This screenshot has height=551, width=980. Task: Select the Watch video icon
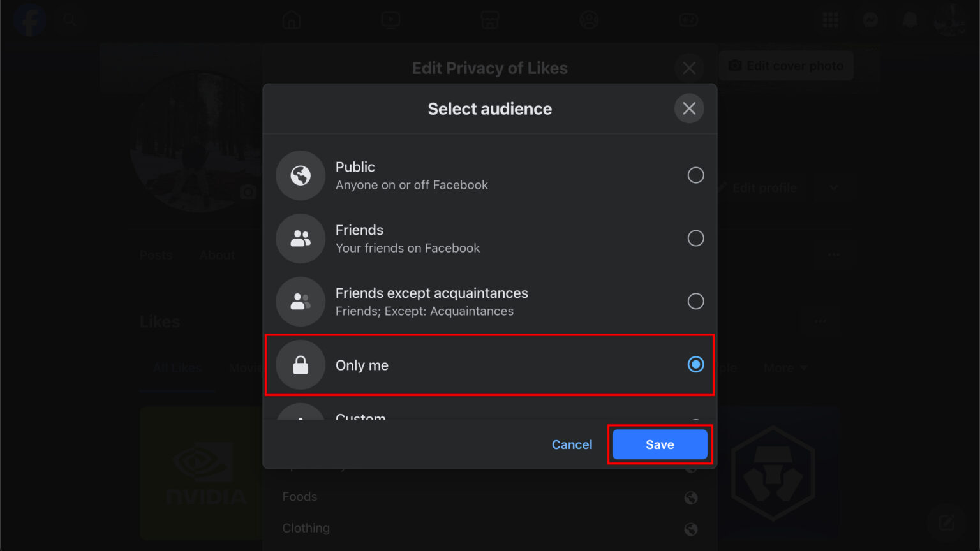(x=391, y=20)
